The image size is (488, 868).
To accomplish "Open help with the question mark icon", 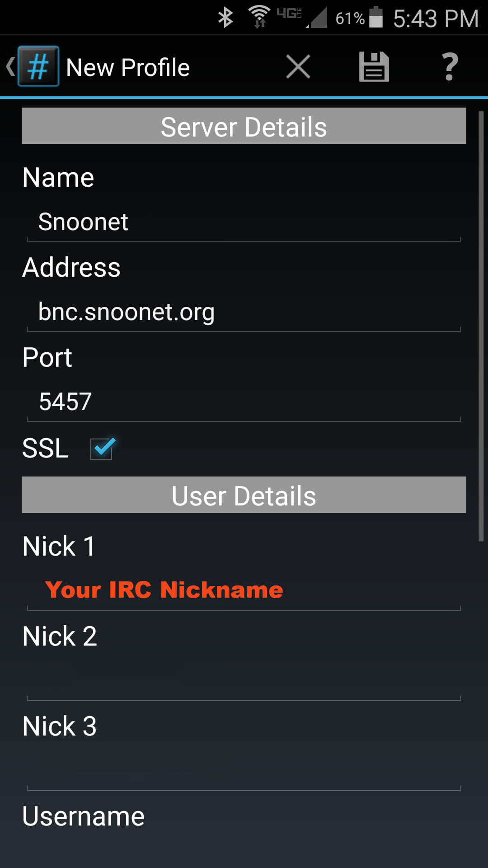I will point(450,66).
